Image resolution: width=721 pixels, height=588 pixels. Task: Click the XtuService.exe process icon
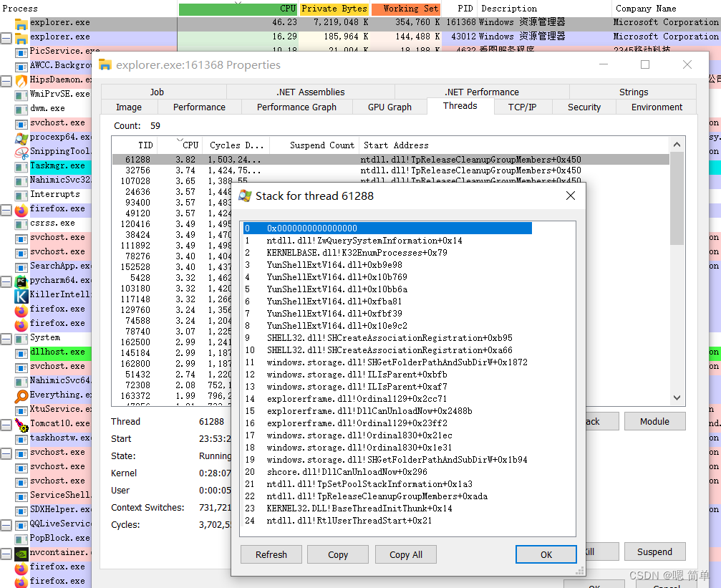(21, 410)
